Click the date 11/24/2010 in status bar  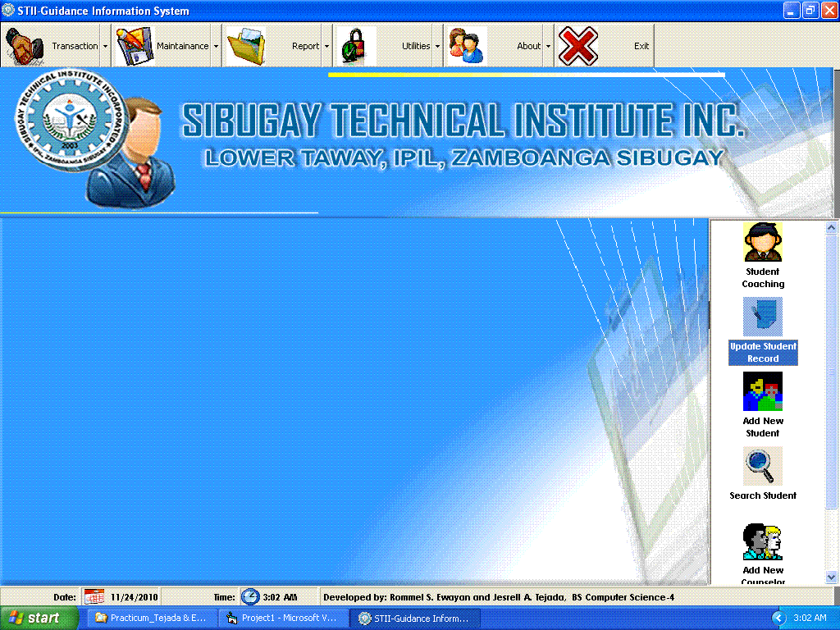(x=134, y=597)
